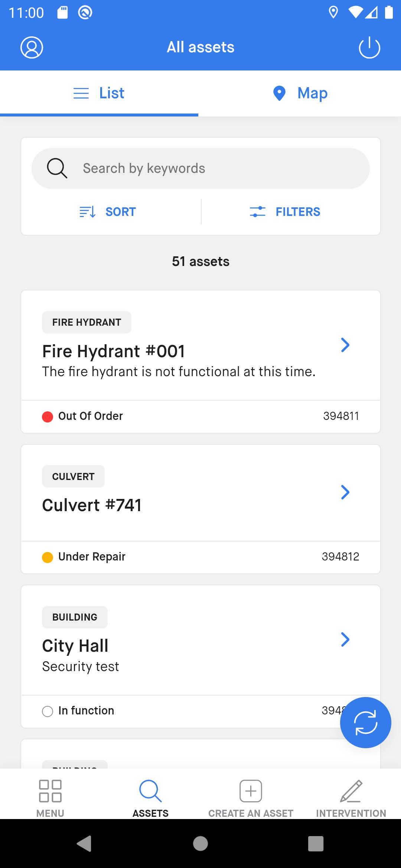
Task: Open the Menu grid icon
Action: click(50, 791)
